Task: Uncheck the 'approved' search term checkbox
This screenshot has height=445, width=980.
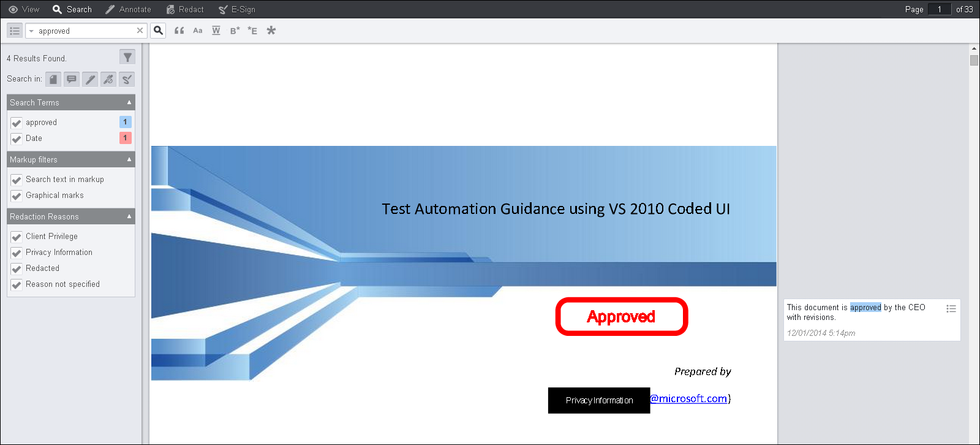Action: click(x=17, y=123)
